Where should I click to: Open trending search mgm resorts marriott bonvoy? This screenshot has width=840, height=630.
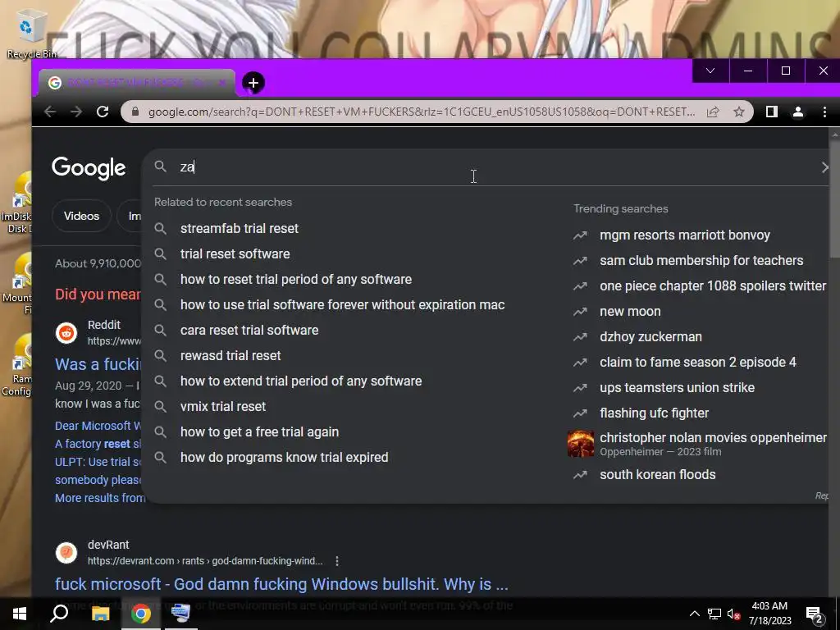685,235
